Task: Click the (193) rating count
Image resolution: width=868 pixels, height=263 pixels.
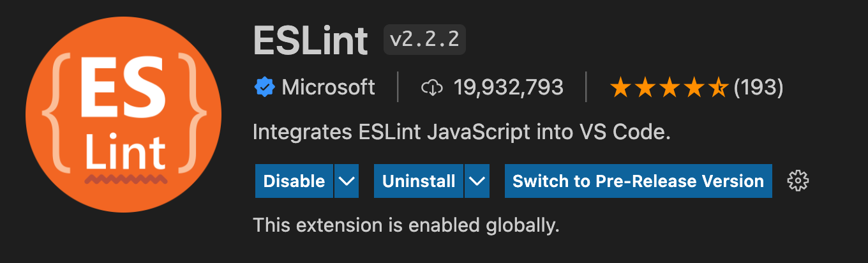Action: [758, 87]
